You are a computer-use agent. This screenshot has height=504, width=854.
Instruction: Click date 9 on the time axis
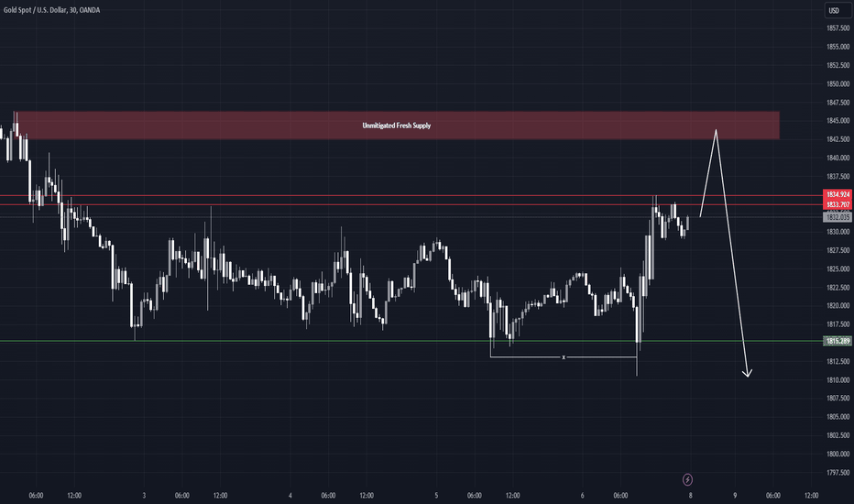point(735,496)
